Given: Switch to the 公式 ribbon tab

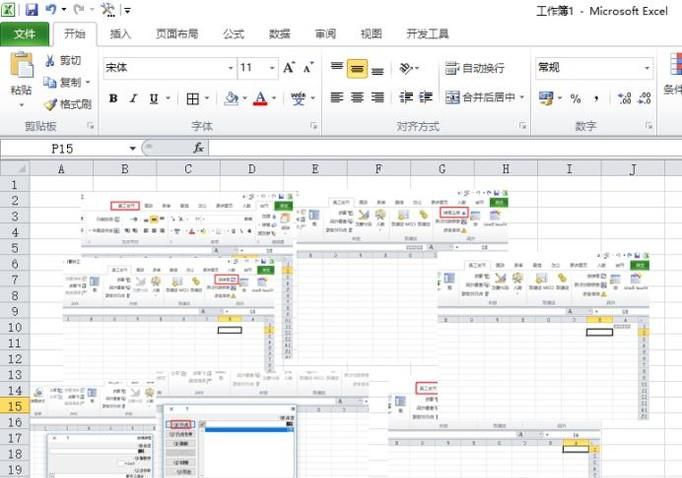Looking at the screenshot, I should (234, 34).
